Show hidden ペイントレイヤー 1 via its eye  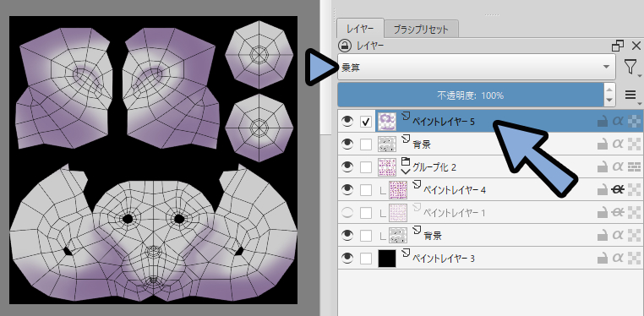click(x=347, y=213)
